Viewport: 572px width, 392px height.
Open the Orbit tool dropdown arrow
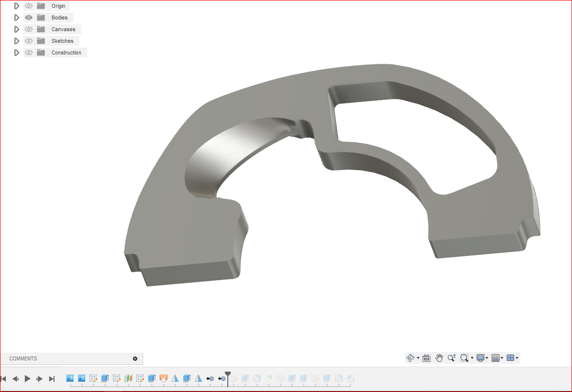(x=418, y=357)
